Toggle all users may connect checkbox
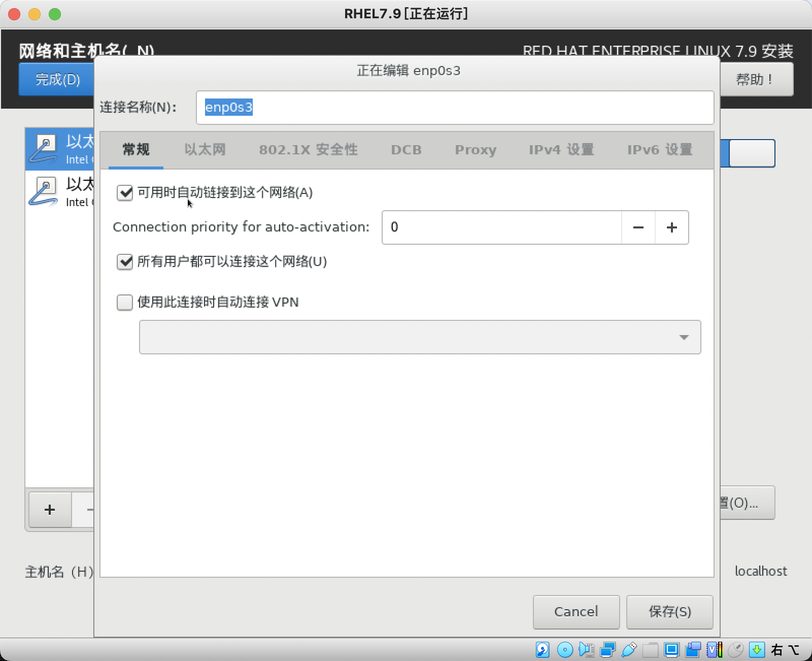This screenshot has width=812, height=661. click(125, 261)
